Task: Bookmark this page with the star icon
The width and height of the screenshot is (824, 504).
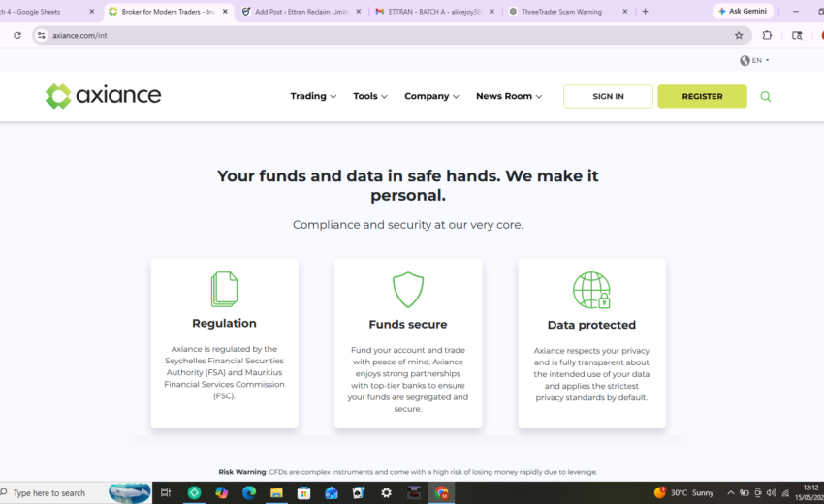Action: coord(739,35)
